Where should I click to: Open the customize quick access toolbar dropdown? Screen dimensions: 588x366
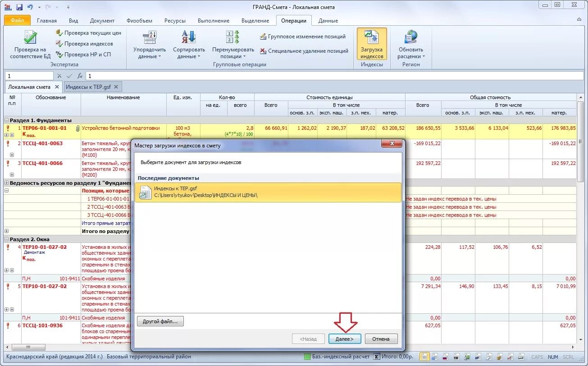tap(68, 7)
